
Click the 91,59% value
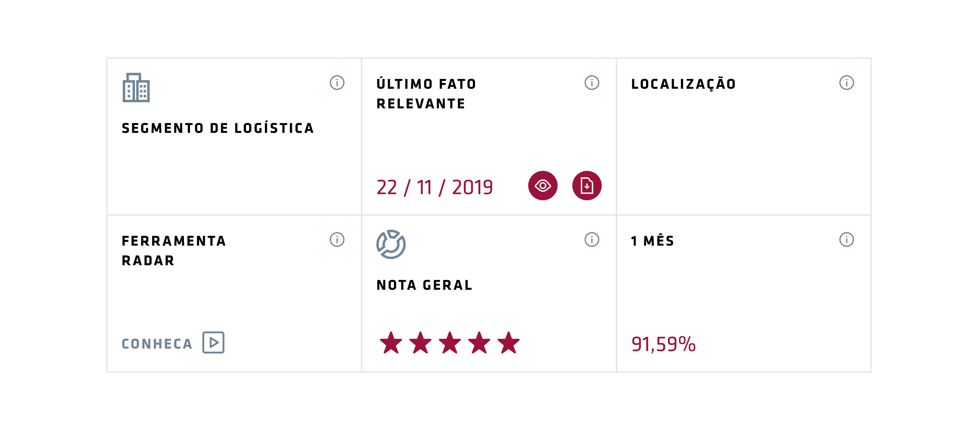click(x=663, y=344)
